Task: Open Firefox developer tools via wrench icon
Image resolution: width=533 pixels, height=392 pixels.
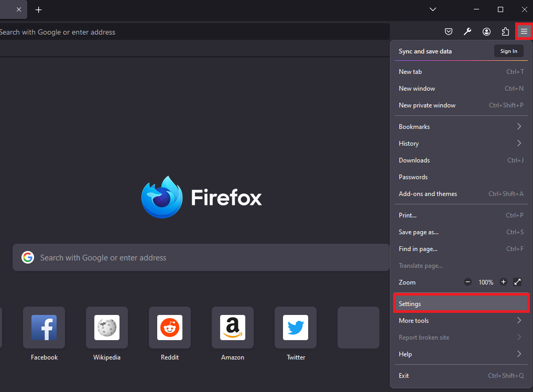Action: [x=467, y=31]
